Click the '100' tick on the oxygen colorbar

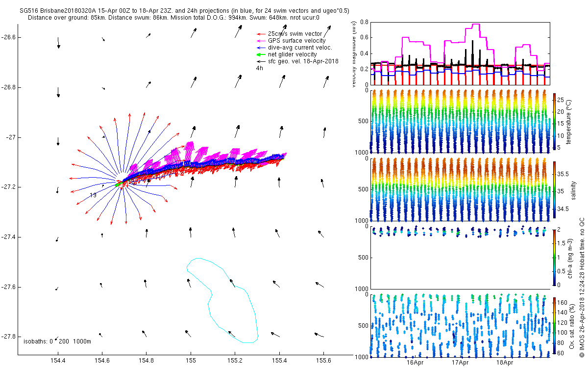563,333
